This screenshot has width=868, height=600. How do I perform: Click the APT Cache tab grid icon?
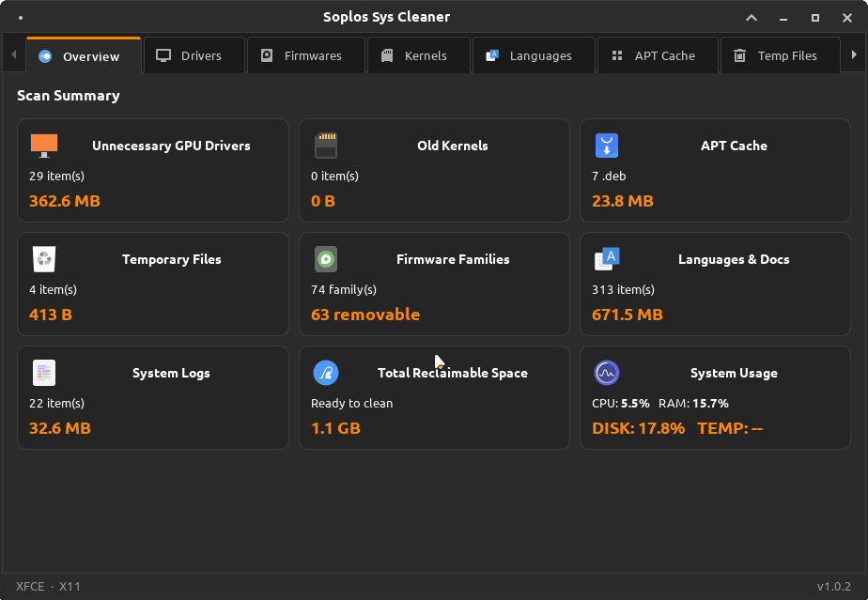pyautogui.click(x=617, y=55)
